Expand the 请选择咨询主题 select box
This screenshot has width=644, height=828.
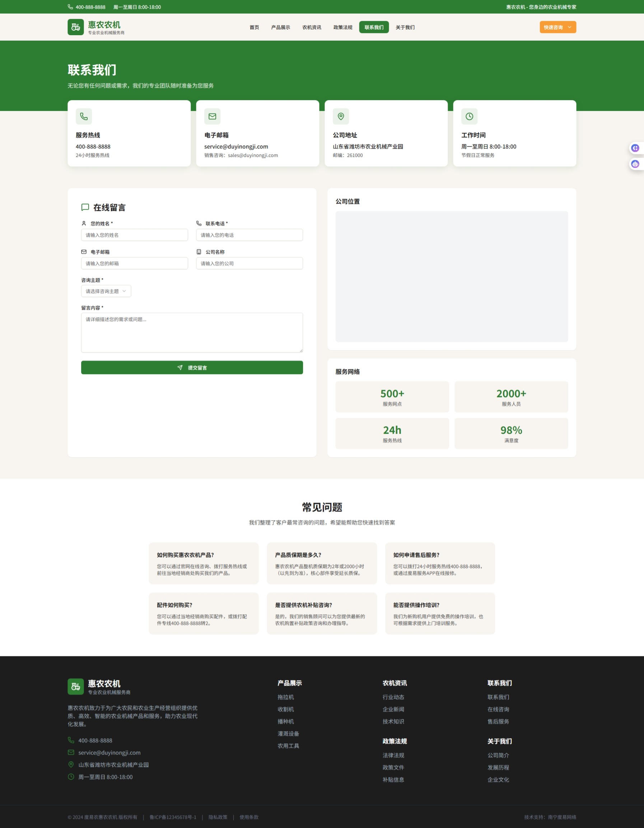coord(106,291)
